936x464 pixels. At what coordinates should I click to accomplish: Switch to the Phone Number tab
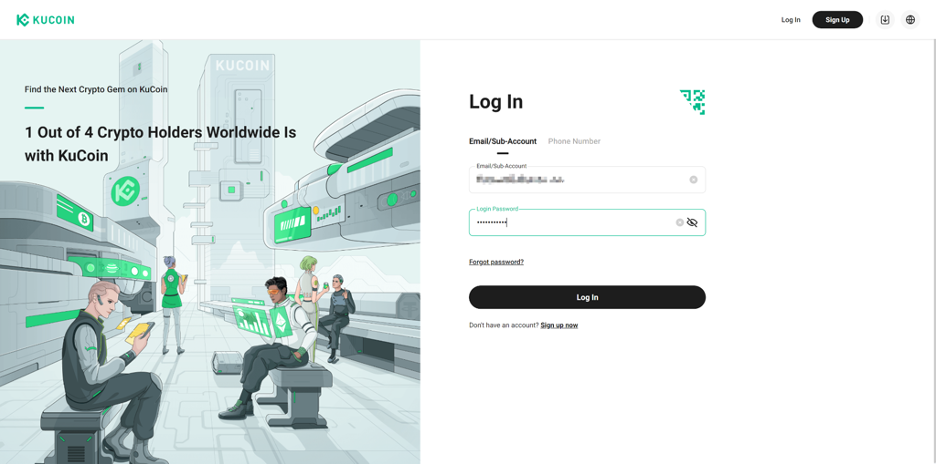click(574, 142)
